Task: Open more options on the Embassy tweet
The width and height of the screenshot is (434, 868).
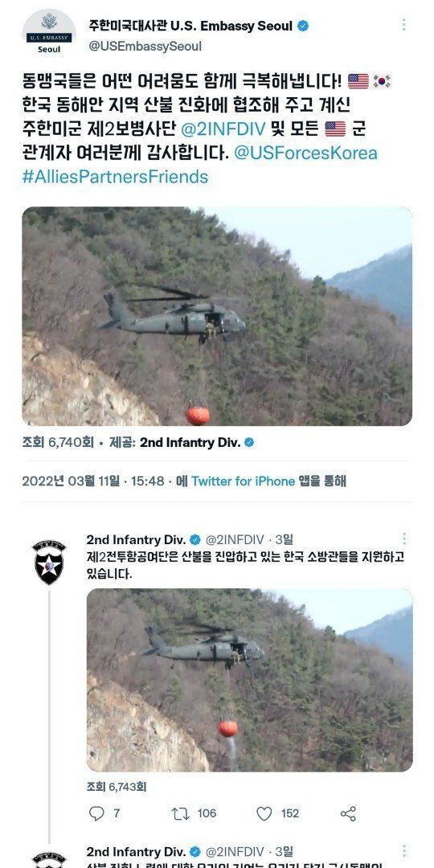Action: (x=404, y=25)
